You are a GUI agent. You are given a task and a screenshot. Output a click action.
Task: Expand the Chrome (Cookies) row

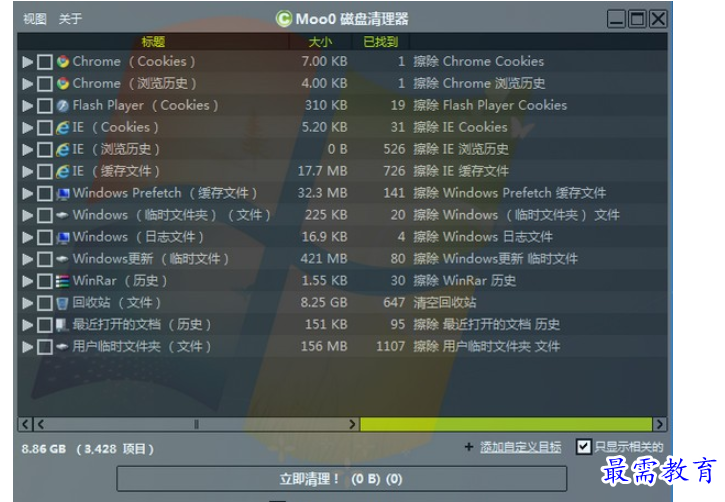click(28, 62)
